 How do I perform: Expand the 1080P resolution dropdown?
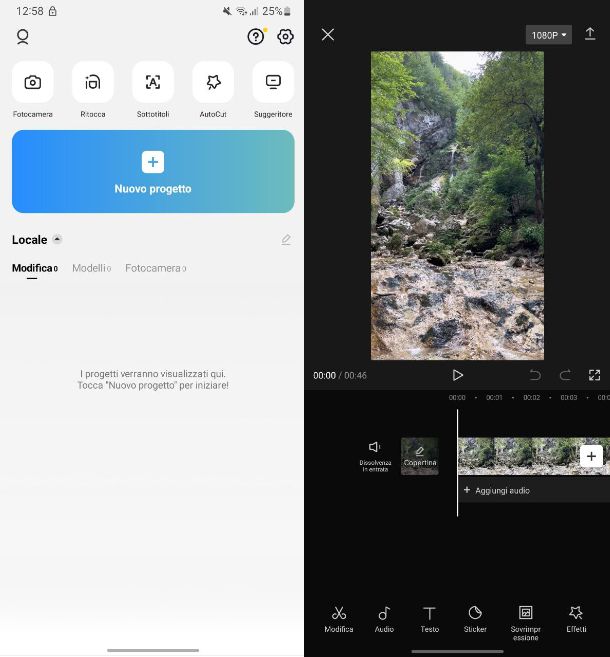(548, 35)
